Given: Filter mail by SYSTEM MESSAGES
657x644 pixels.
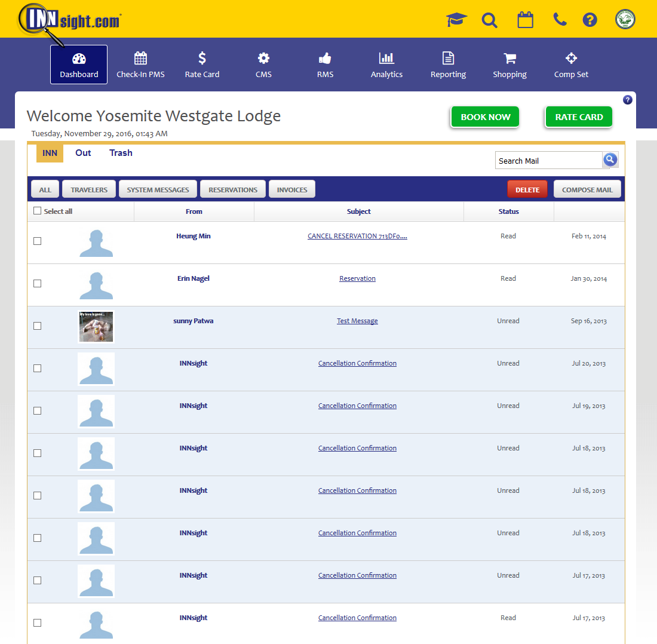Looking at the screenshot, I should click(158, 189).
